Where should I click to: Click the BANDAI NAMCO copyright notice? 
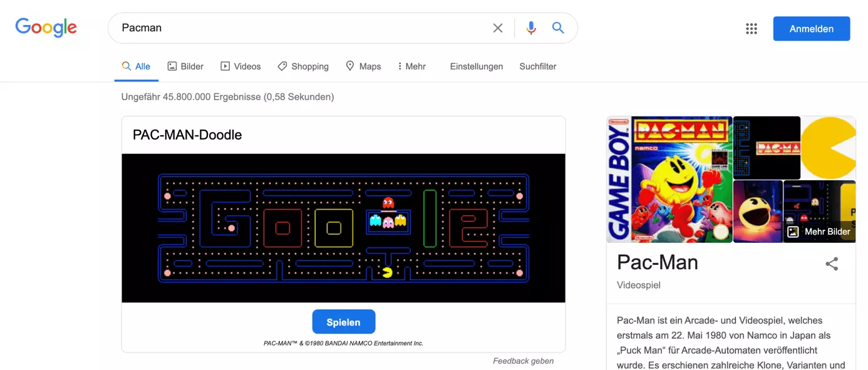[344, 343]
